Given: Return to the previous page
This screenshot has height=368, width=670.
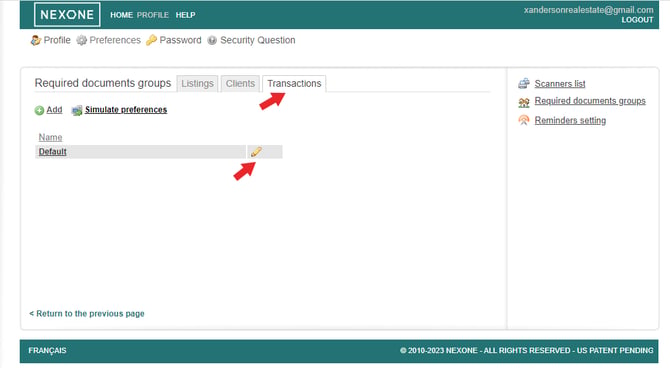Looking at the screenshot, I should tap(87, 313).
